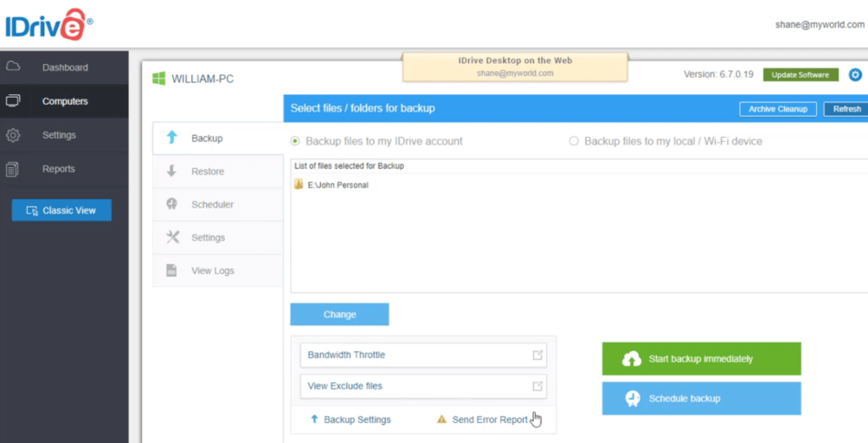Click the Dashboard cloud icon in sidebar
The width and height of the screenshot is (868, 443).
point(13,67)
